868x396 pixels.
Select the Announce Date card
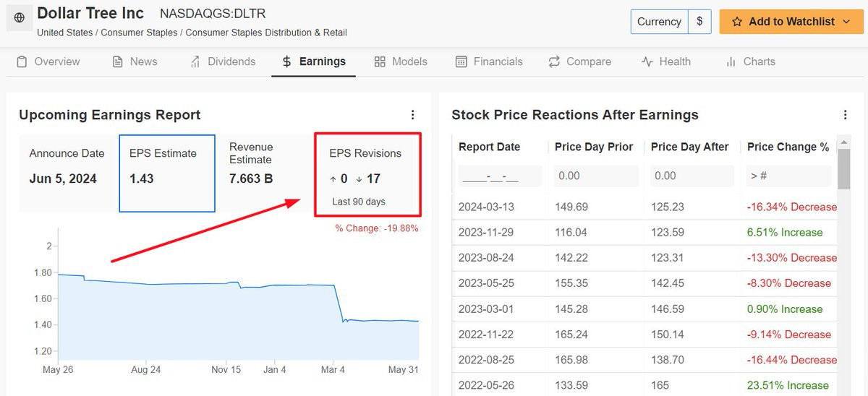(67, 173)
